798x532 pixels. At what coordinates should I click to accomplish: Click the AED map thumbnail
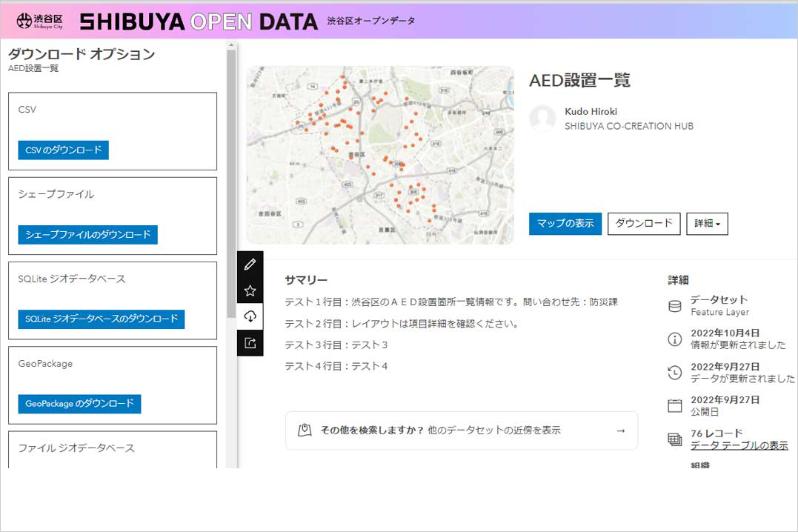coord(379,155)
